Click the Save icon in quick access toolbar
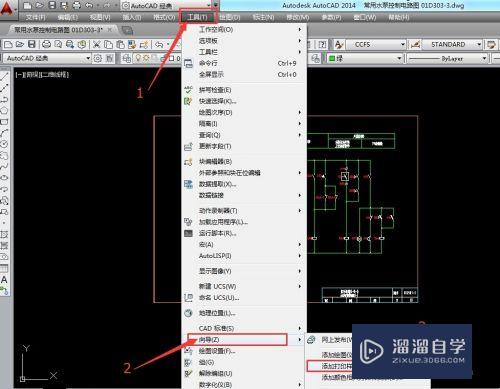Screen dimensions: 500x389 click(52, 5)
